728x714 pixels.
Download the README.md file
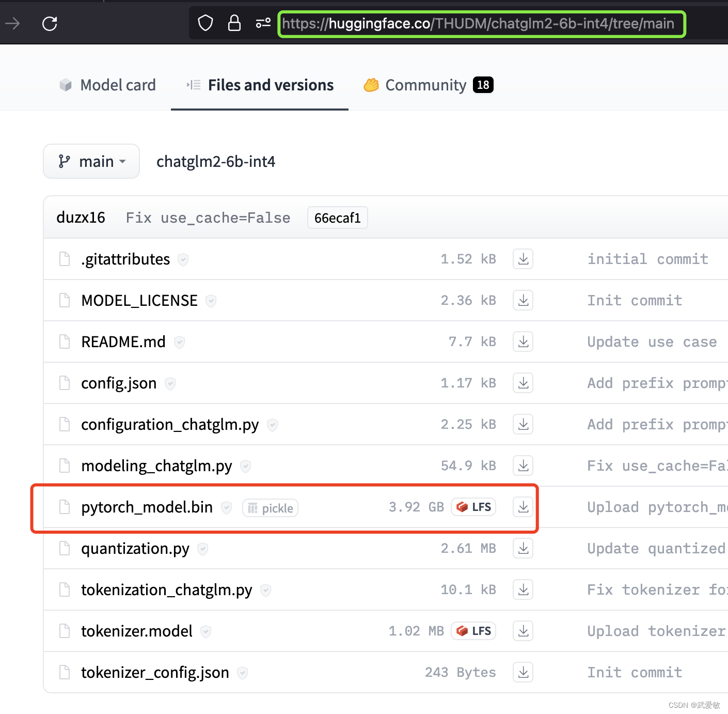tap(523, 342)
